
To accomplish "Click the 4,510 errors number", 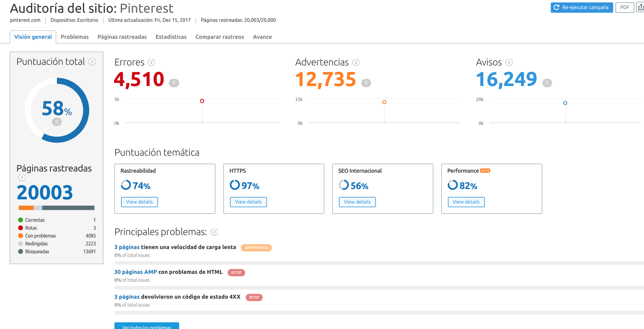I will (x=139, y=80).
